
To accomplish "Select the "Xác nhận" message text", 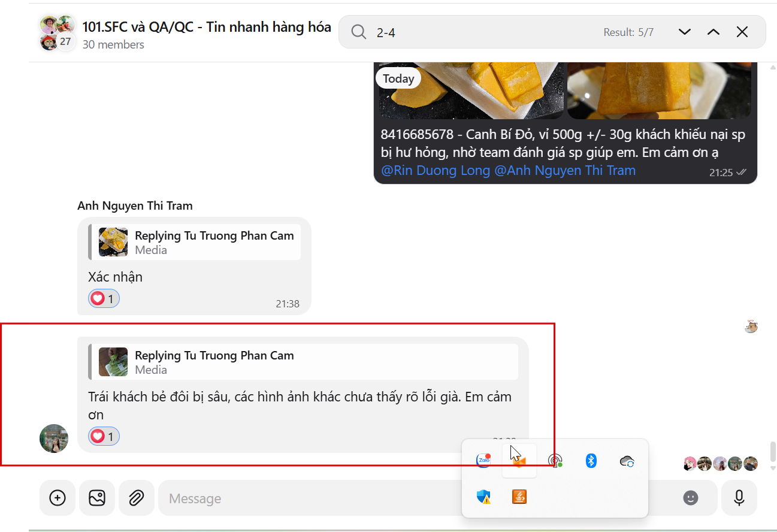I will click(115, 277).
